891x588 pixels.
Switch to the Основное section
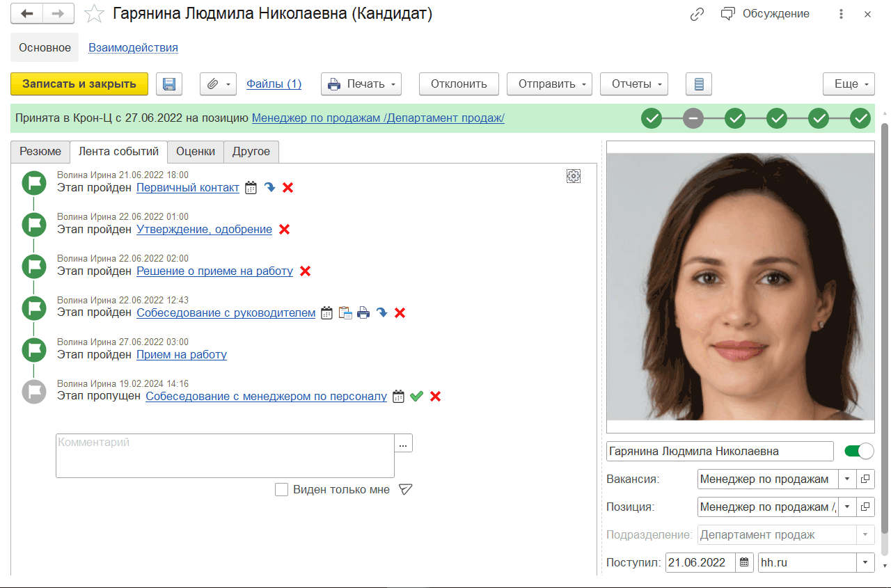[x=45, y=48]
